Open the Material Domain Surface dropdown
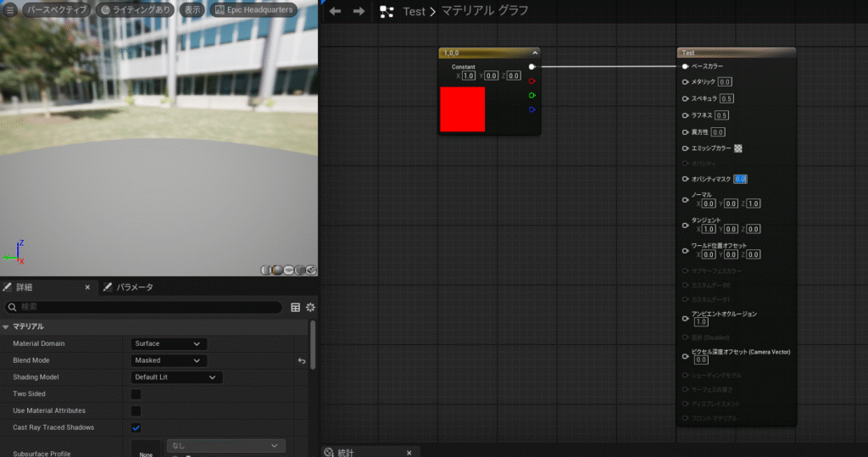Image resolution: width=868 pixels, height=457 pixels. pos(169,343)
